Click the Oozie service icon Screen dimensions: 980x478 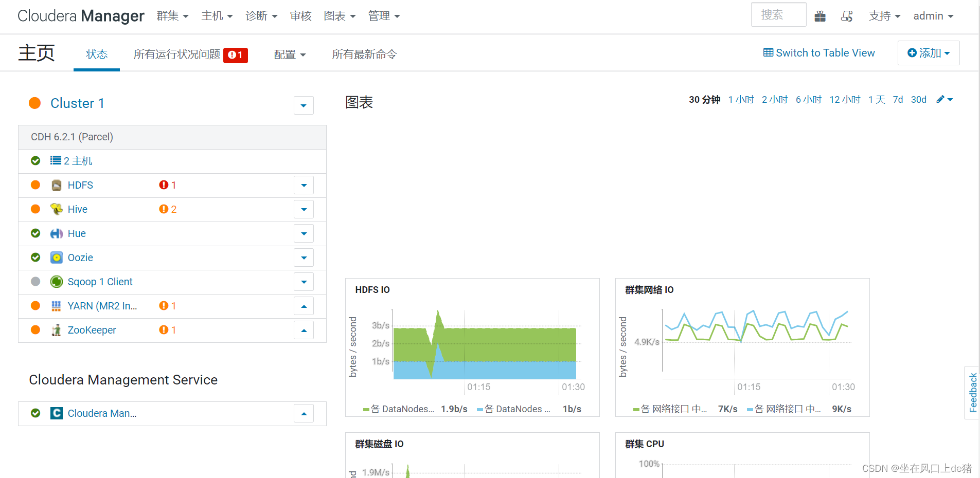(x=57, y=258)
